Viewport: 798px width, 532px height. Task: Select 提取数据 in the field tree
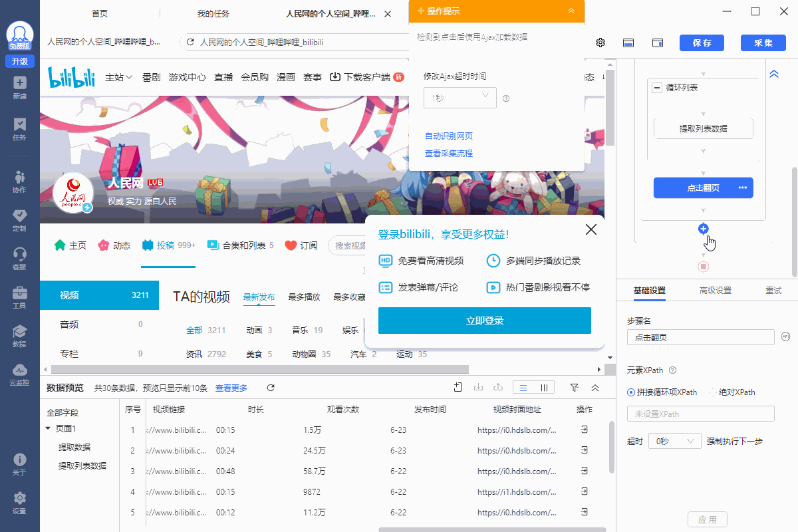(74, 447)
